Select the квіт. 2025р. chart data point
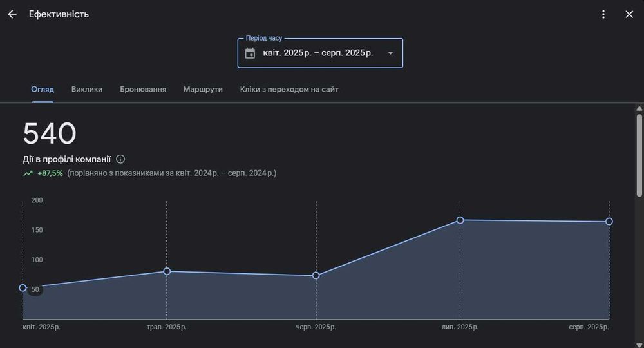The height and width of the screenshot is (348, 644). click(x=23, y=288)
